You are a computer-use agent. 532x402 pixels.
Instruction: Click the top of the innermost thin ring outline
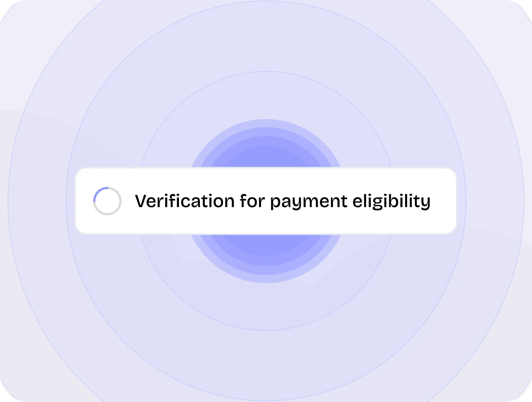pos(266,72)
